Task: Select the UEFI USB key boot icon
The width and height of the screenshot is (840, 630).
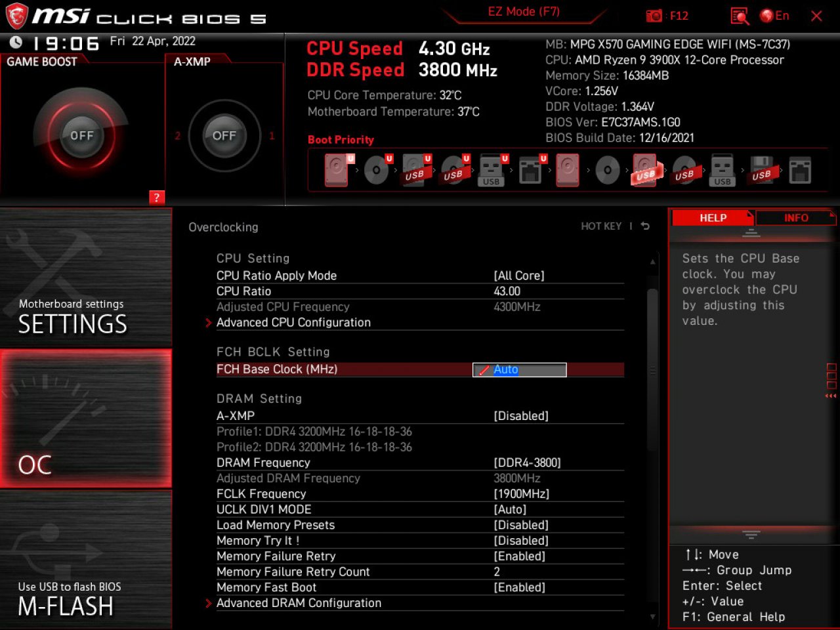Action: pyautogui.click(x=493, y=170)
